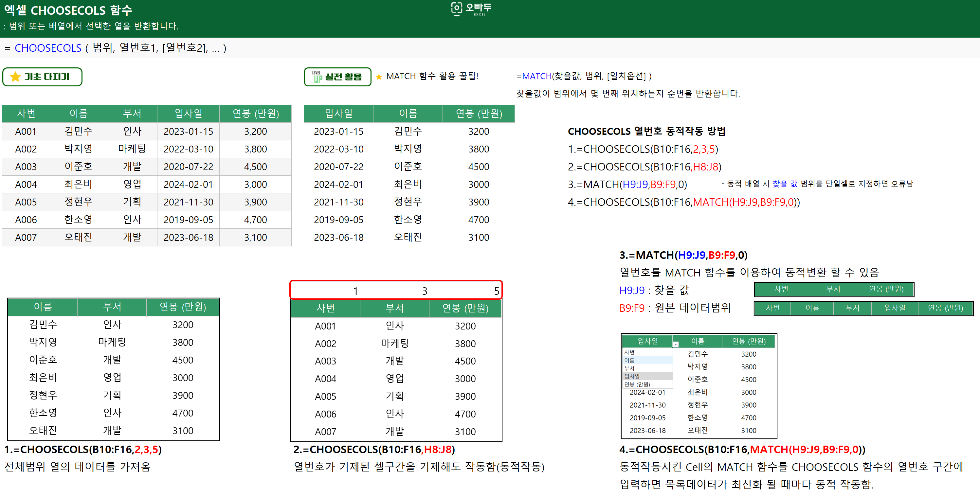980x496 pixels.
Task: Select cell with 5 in the red box
Action: [465, 291]
